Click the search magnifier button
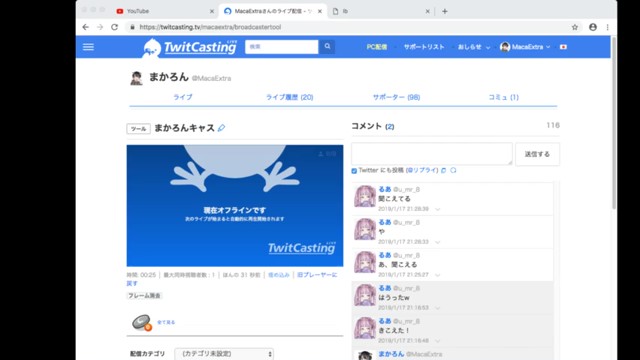This screenshot has width=640, height=360. (x=327, y=47)
